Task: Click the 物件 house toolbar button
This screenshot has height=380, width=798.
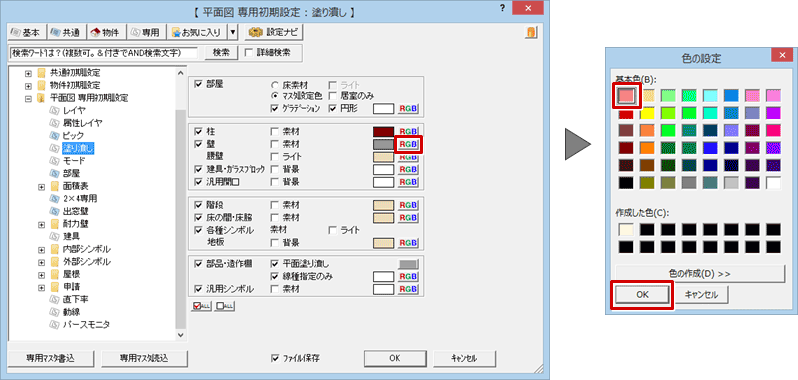Action: 105,33
